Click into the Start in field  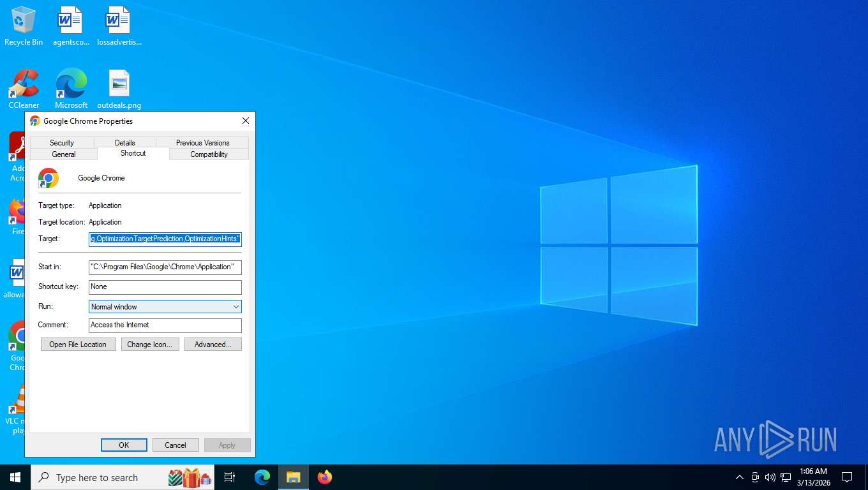pyautogui.click(x=165, y=267)
